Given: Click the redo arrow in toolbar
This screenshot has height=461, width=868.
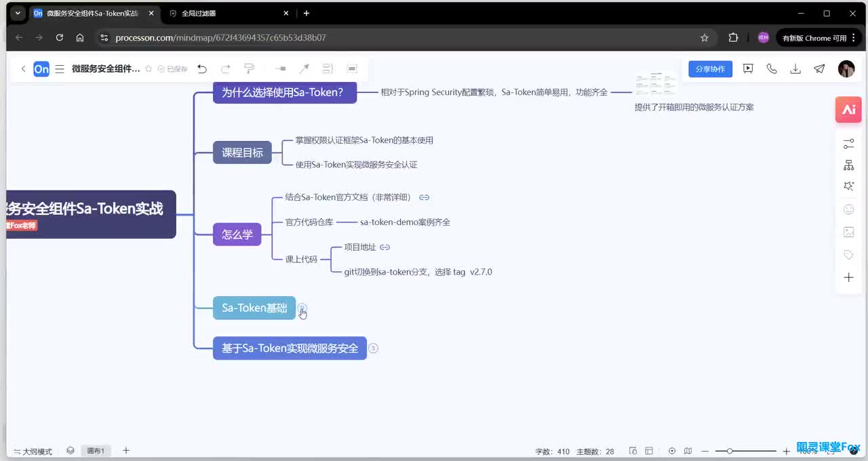Looking at the screenshot, I should click(x=226, y=68).
